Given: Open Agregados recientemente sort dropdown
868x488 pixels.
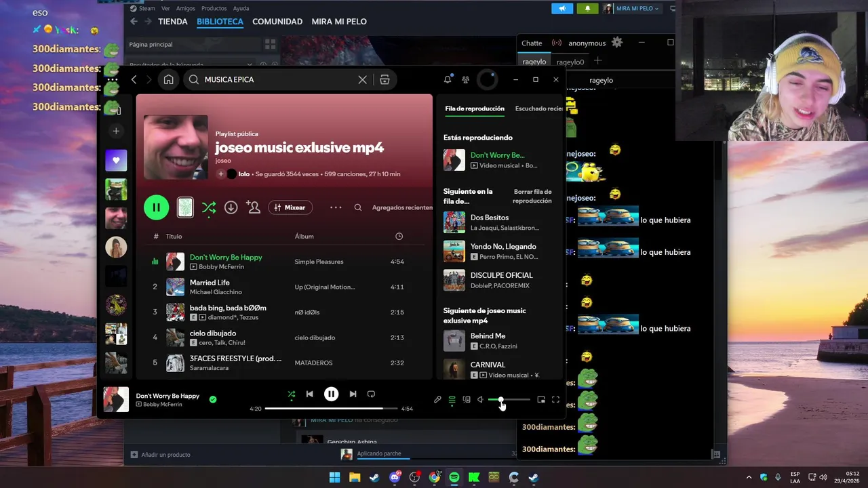Looking at the screenshot, I should pos(402,207).
